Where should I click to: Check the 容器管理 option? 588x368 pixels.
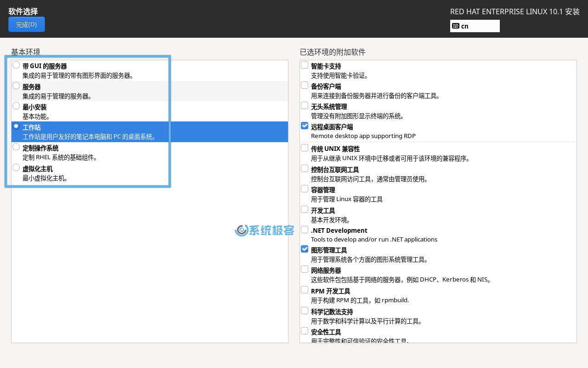[305, 189]
